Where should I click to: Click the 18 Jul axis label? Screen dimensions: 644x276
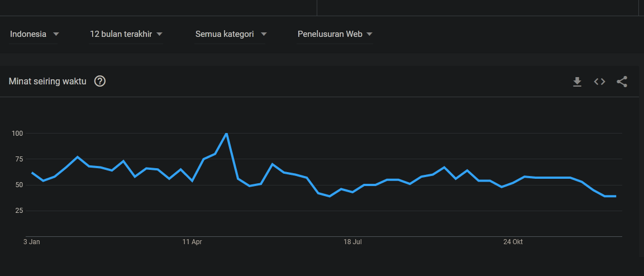tap(352, 242)
